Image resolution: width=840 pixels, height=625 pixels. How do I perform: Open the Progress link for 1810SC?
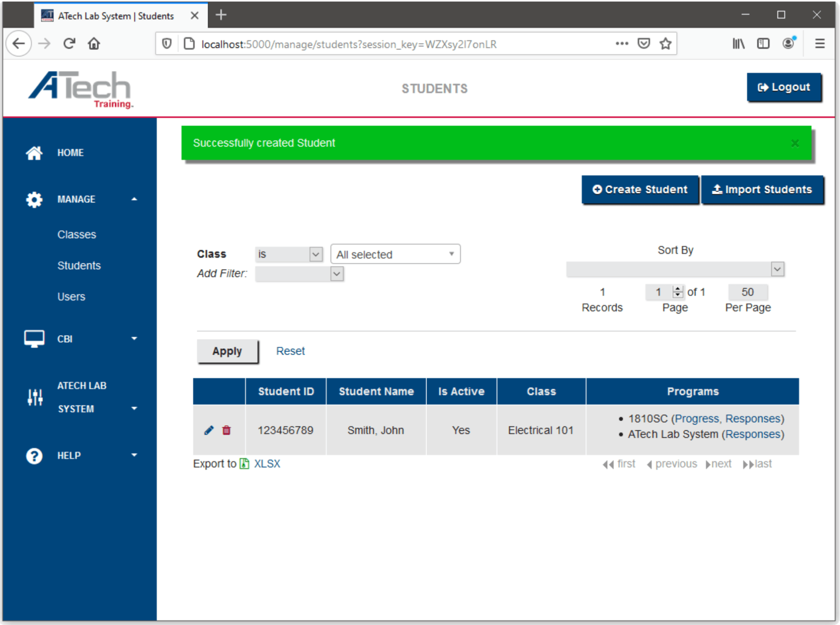coord(696,419)
